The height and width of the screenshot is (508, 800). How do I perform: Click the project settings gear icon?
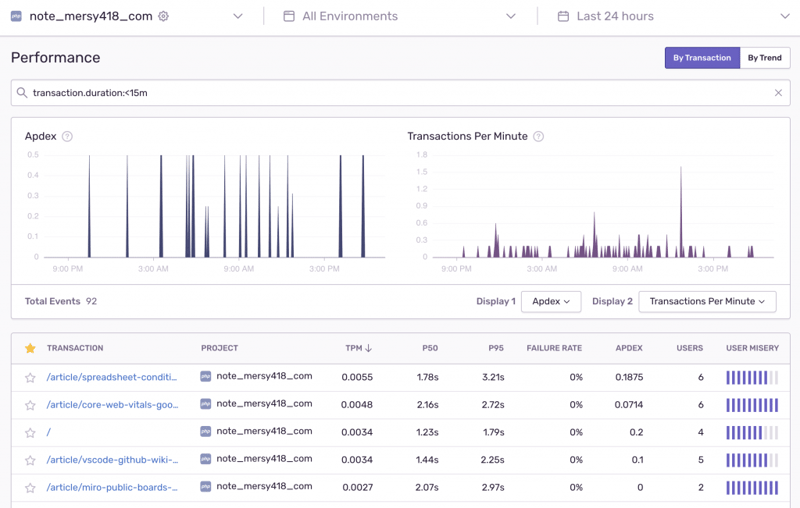coord(164,16)
